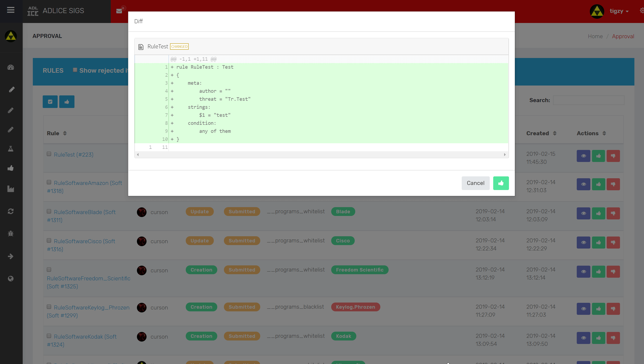644x364 pixels.
Task: Open the hamburger menu in the header
Action: 11,10
